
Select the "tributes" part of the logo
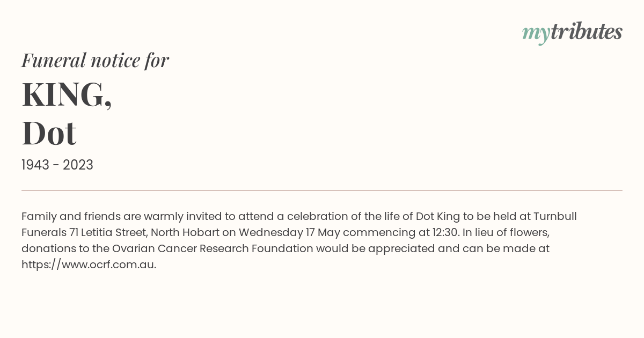[586, 32]
